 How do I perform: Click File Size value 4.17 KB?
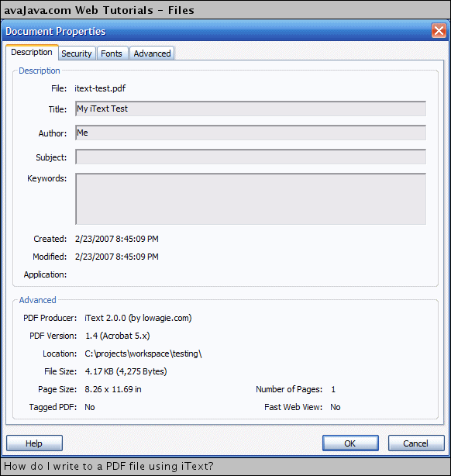pos(126,371)
